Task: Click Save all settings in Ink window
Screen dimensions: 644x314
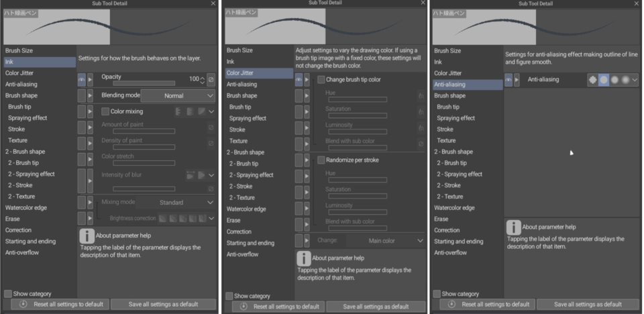Action: click(x=164, y=305)
